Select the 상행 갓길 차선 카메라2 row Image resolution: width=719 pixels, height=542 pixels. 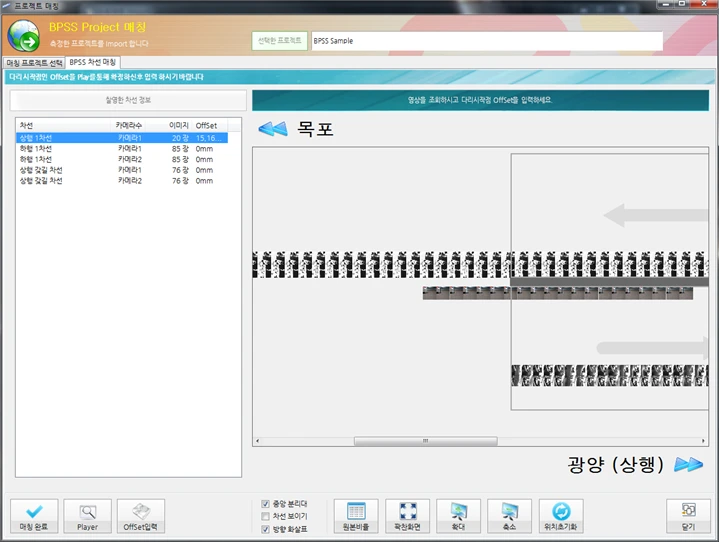(122, 181)
